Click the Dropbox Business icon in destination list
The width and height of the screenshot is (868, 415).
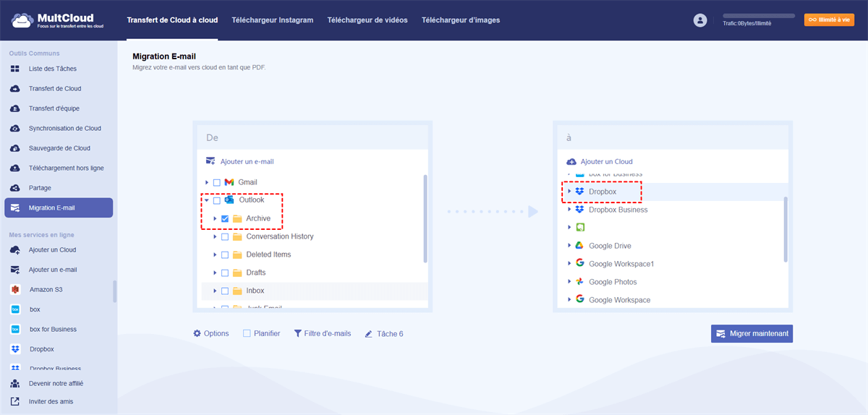[x=580, y=210]
